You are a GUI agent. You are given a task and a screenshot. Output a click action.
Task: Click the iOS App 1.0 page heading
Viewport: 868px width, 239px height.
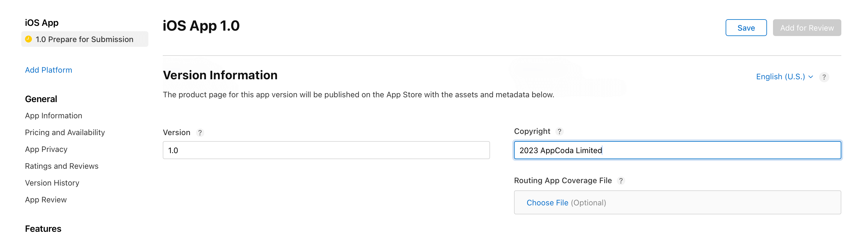coord(201,26)
